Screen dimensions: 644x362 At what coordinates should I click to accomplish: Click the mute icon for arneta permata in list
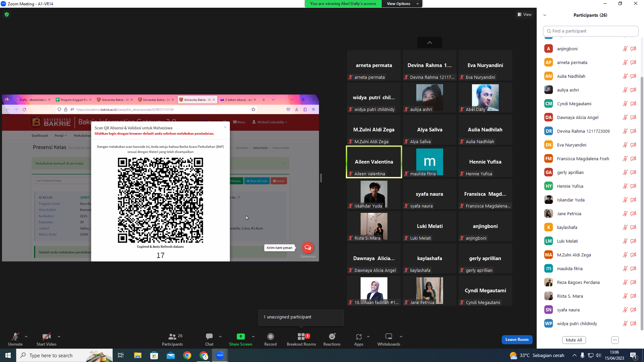coord(625,62)
